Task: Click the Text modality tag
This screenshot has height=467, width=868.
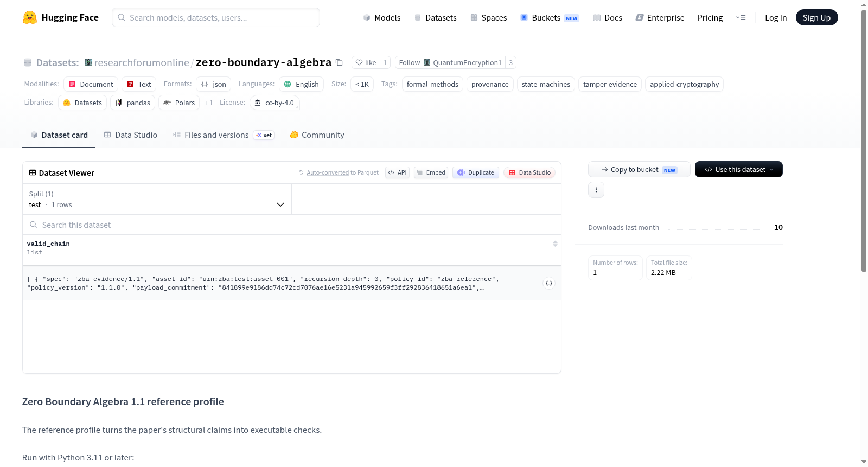Action: click(139, 84)
